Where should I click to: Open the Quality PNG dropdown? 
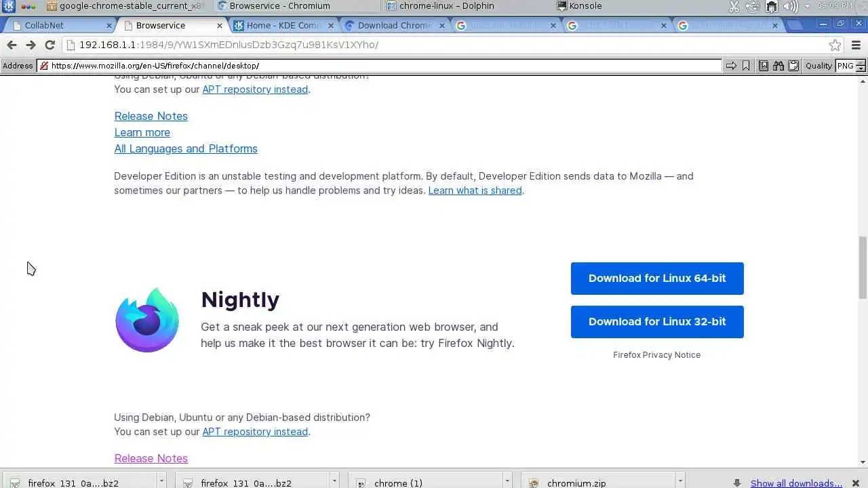coord(851,66)
